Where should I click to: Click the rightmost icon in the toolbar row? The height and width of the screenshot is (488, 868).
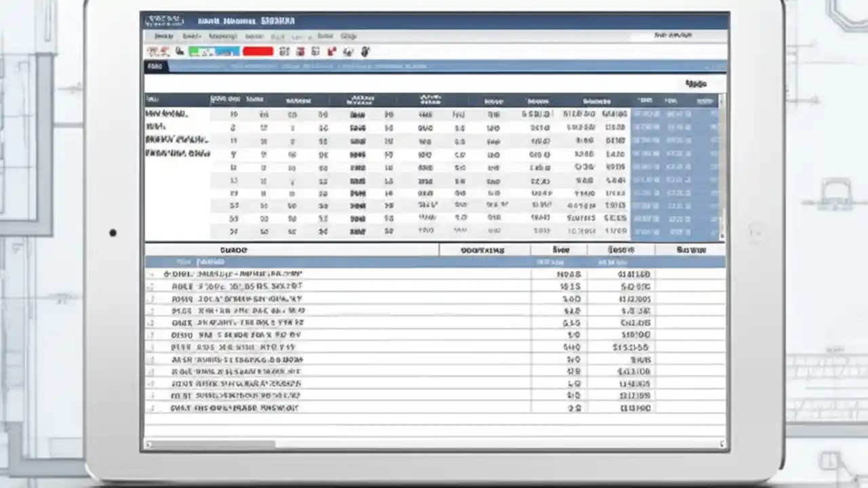tap(365, 51)
